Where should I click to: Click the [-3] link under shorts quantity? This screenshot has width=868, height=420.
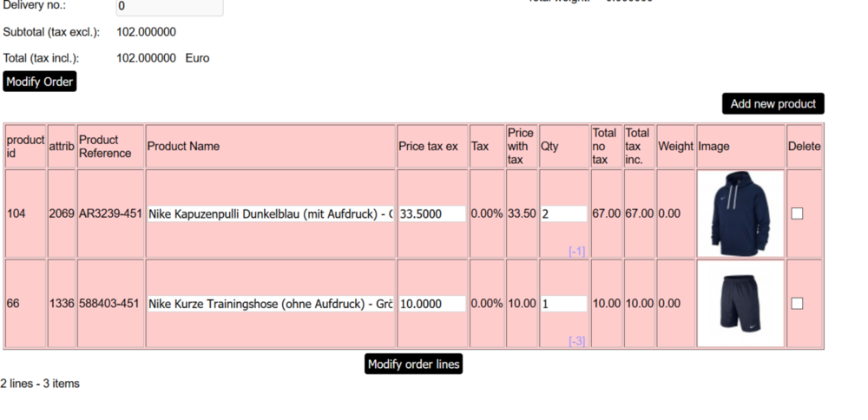click(x=576, y=341)
